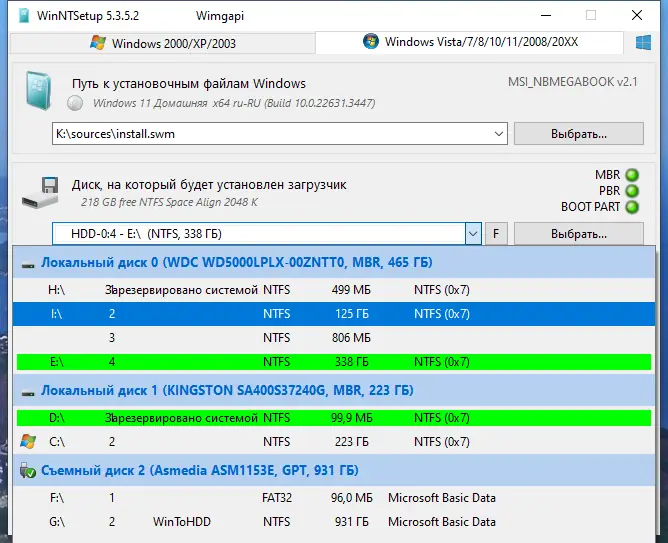The image size is (668, 543).
Task: Click the gray disc icon next to Windows 11 edition
Action: [75, 103]
